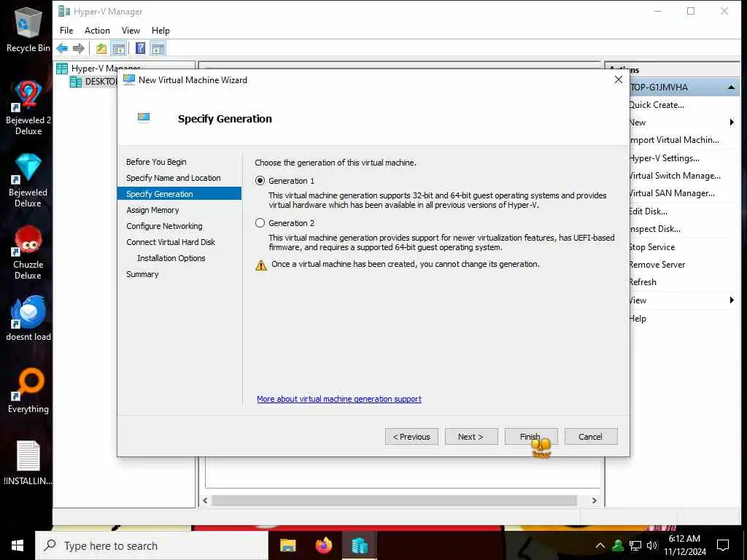
Task: Click the taskbar search box
Action: coord(152,545)
